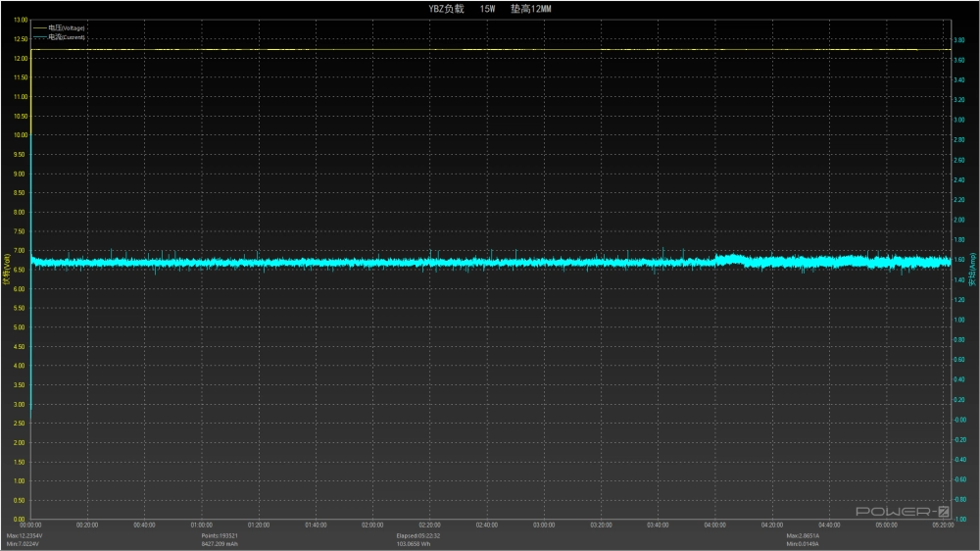Click the -1.00 amp axis label
Viewport: 980px width, 551px height.
(959, 520)
